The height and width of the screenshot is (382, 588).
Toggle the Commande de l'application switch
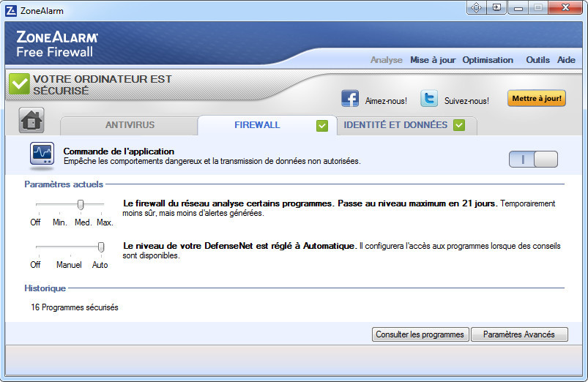coord(533,160)
